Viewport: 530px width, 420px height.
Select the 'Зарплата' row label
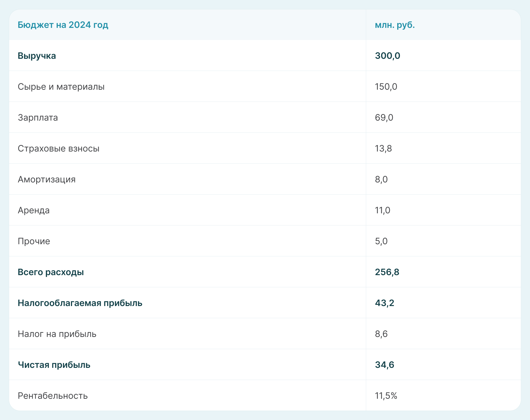click(38, 118)
